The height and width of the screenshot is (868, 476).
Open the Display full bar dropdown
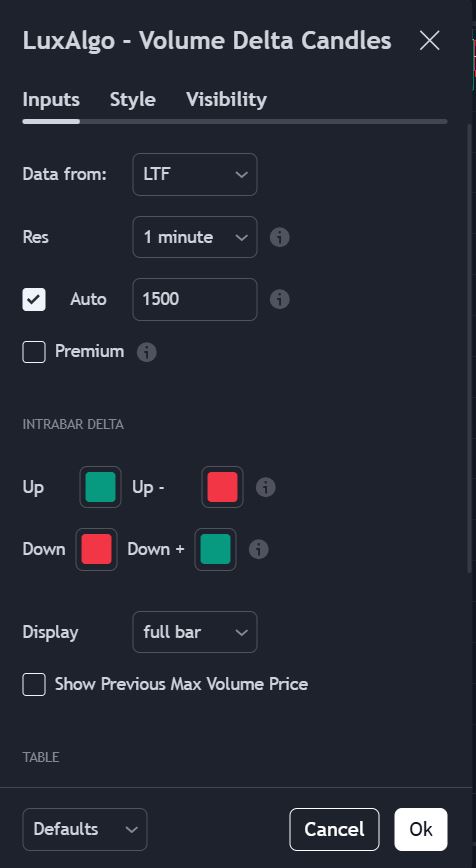[x=195, y=632]
